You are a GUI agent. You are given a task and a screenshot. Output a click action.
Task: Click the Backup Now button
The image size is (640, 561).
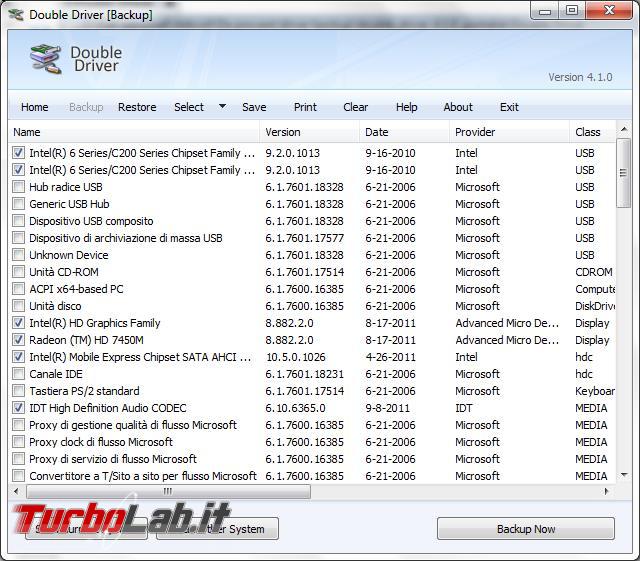click(526, 529)
